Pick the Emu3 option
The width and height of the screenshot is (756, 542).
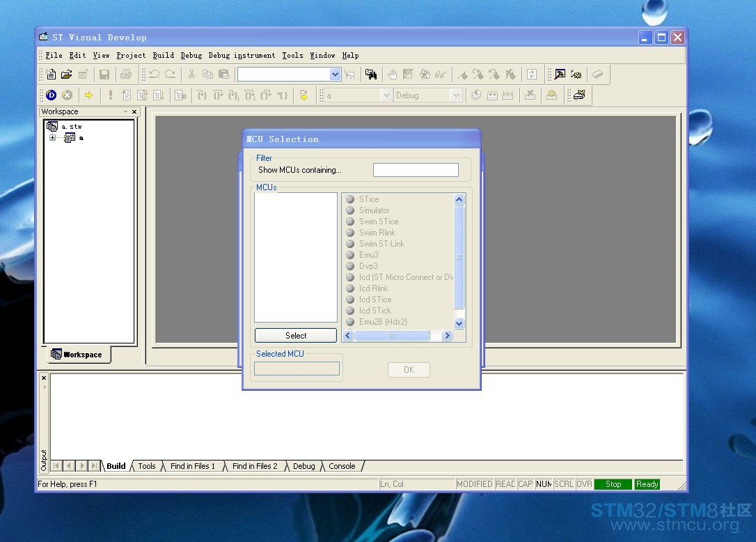coord(368,255)
